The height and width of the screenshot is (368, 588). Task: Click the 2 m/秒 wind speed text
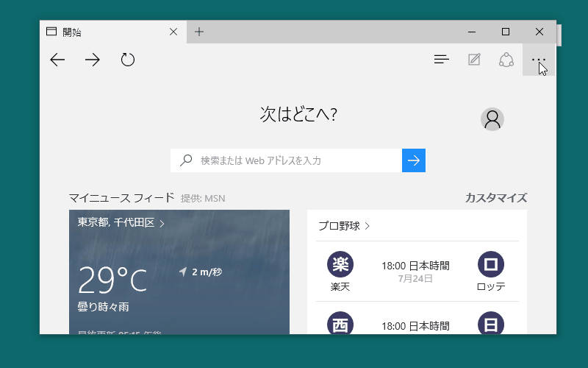(x=207, y=272)
